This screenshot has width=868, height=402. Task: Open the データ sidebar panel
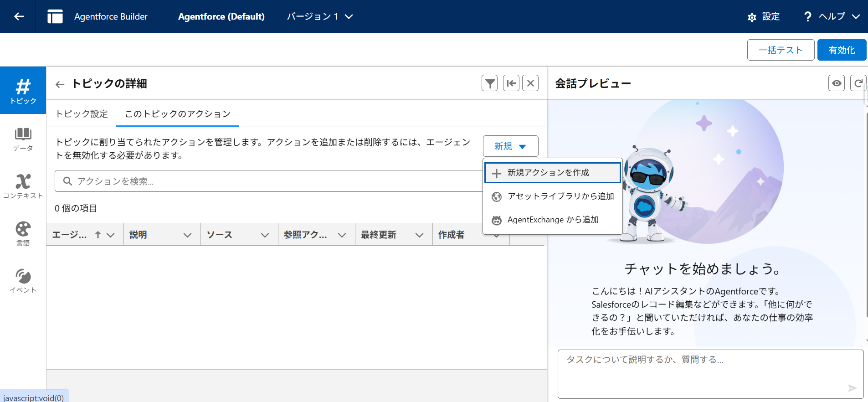click(23, 139)
